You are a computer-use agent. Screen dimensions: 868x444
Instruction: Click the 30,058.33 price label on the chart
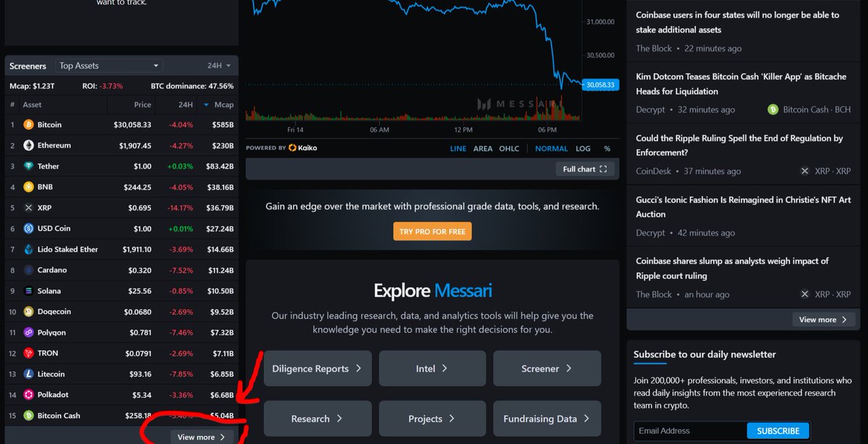click(x=600, y=85)
